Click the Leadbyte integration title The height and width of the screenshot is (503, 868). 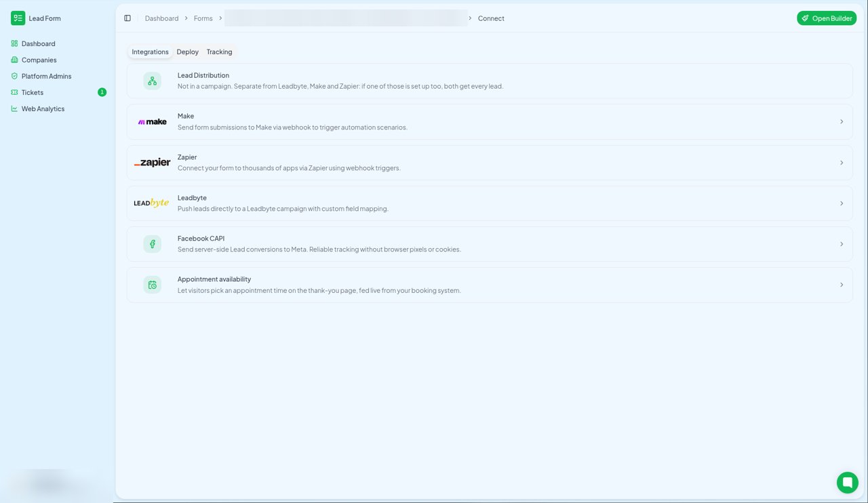pyautogui.click(x=192, y=198)
